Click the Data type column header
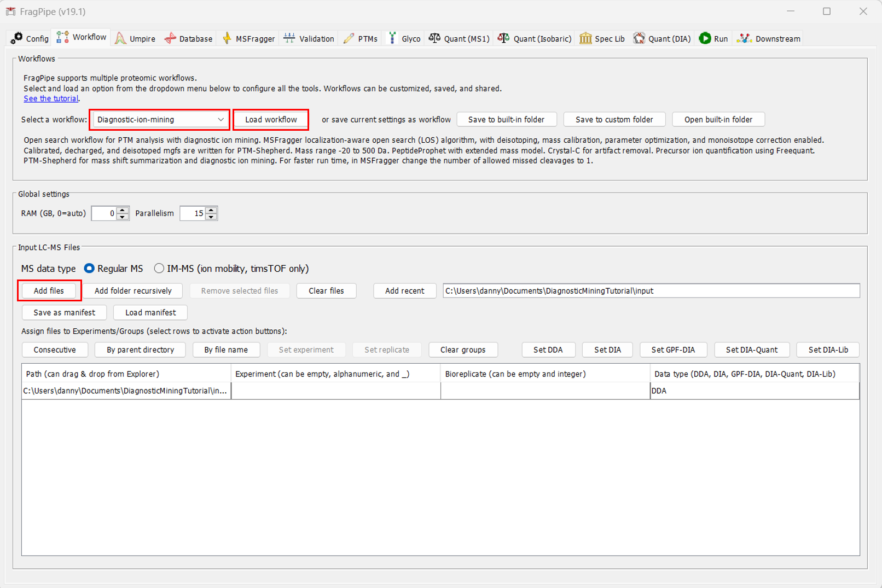This screenshot has width=882, height=588. 755,374
